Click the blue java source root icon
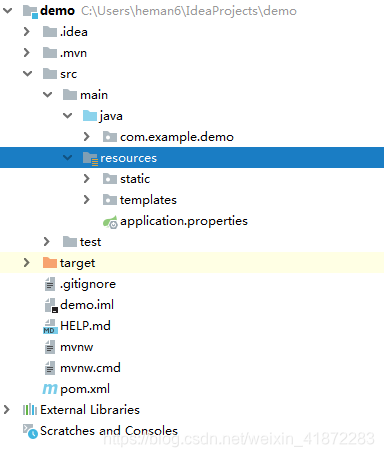The image size is (384, 457). click(x=90, y=116)
